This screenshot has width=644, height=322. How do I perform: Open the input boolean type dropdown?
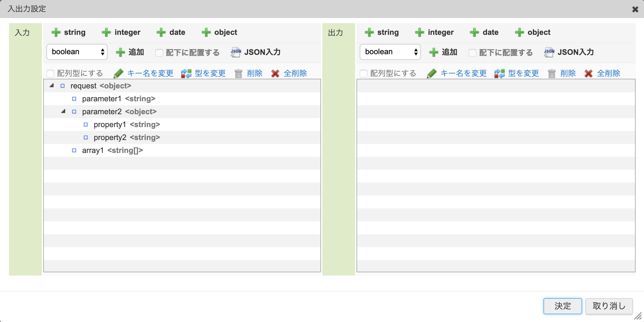[77, 52]
